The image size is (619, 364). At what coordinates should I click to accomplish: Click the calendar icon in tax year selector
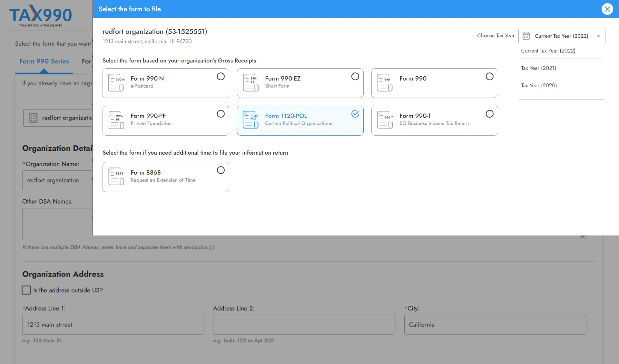(526, 36)
